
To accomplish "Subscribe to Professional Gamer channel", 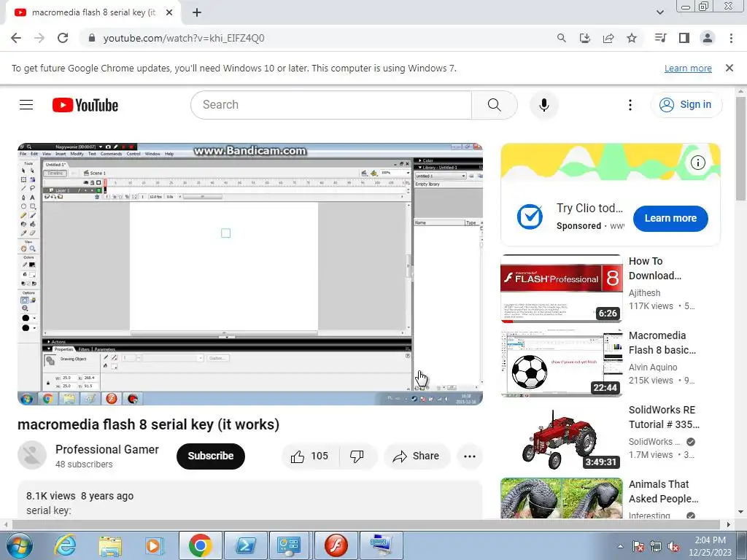I will (211, 456).
